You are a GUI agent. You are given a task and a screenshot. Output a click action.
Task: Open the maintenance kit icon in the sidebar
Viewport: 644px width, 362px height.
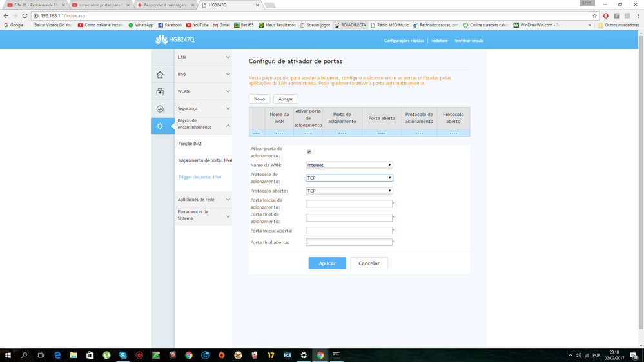[160, 92]
